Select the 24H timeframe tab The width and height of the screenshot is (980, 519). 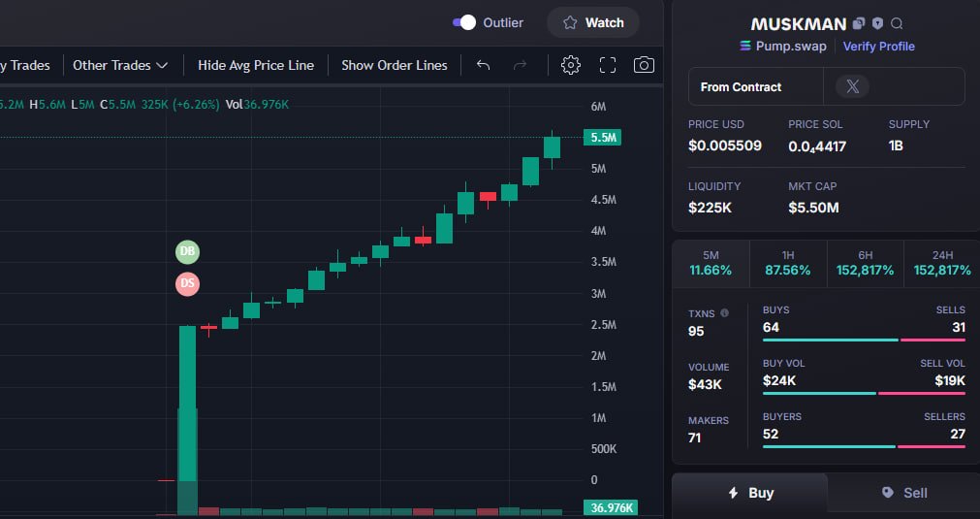click(942, 263)
